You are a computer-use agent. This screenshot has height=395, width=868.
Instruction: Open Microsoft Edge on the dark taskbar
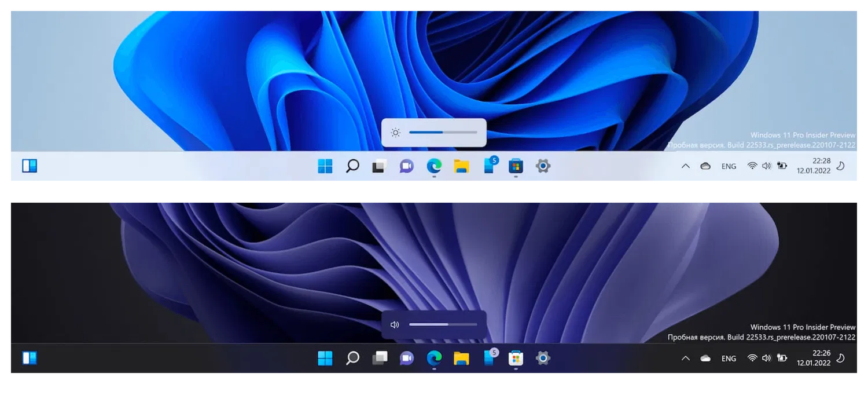coord(434,359)
